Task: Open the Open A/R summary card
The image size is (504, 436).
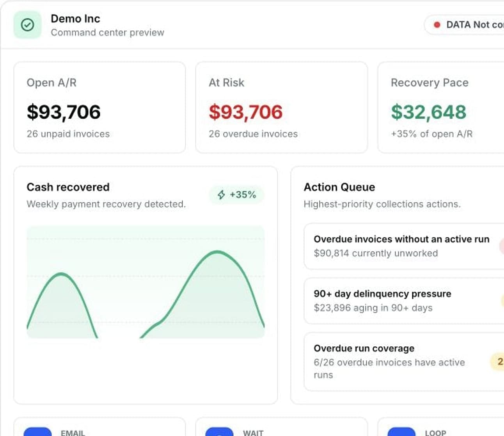Action: point(99,107)
